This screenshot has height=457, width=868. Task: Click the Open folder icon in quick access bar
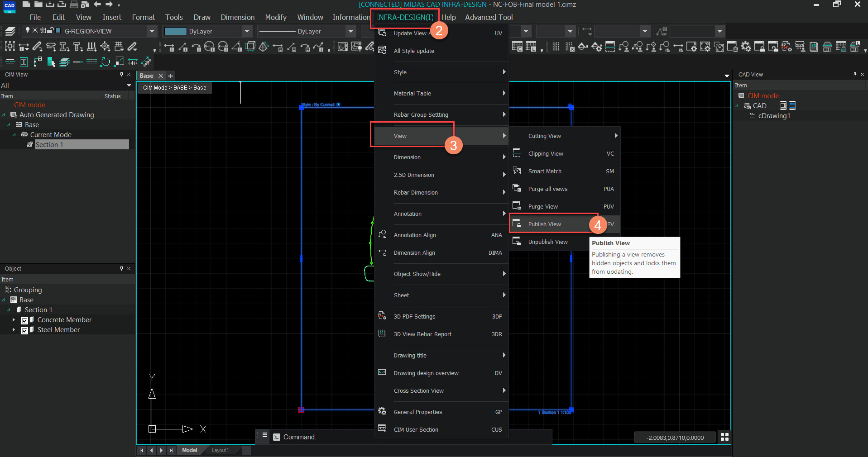[38, 5]
